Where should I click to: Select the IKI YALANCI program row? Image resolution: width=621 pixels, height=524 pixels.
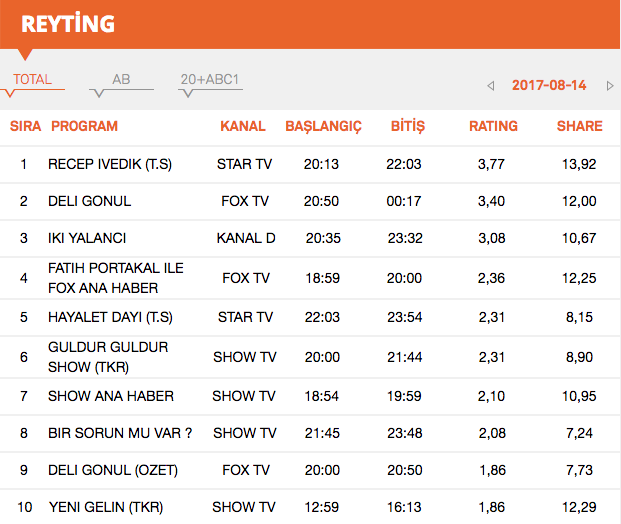pyautogui.click(x=87, y=238)
